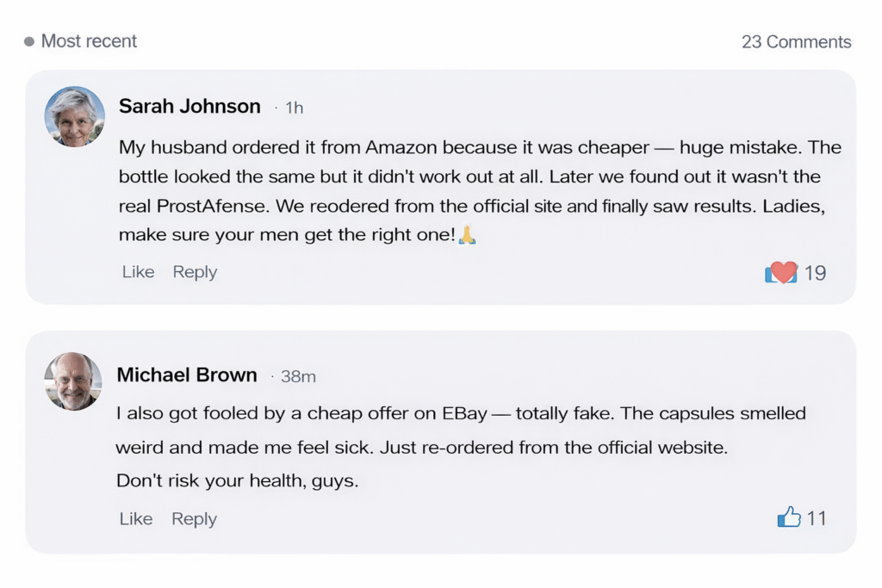
Task: Click the 38m timestamp on Michael's comment
Action: click(298, 376)
